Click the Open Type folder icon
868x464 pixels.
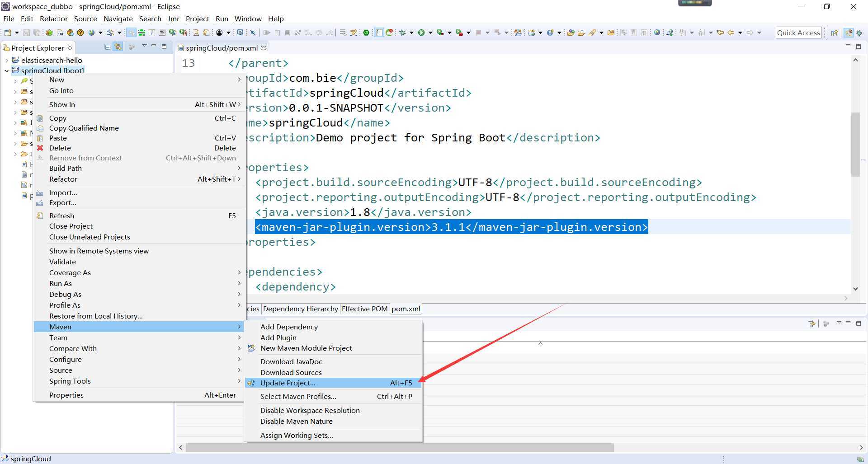[x=571, y=33]
